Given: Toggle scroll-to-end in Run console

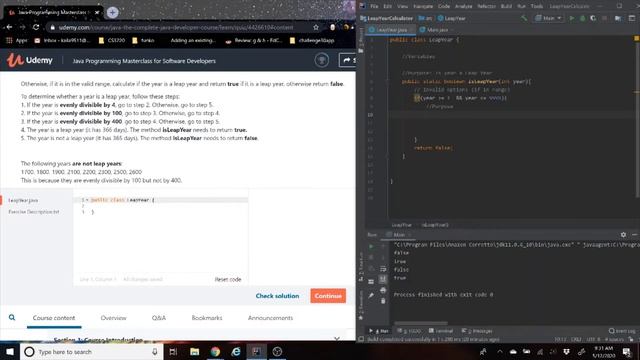Looking at the screenshot, I should pos(383,279).
